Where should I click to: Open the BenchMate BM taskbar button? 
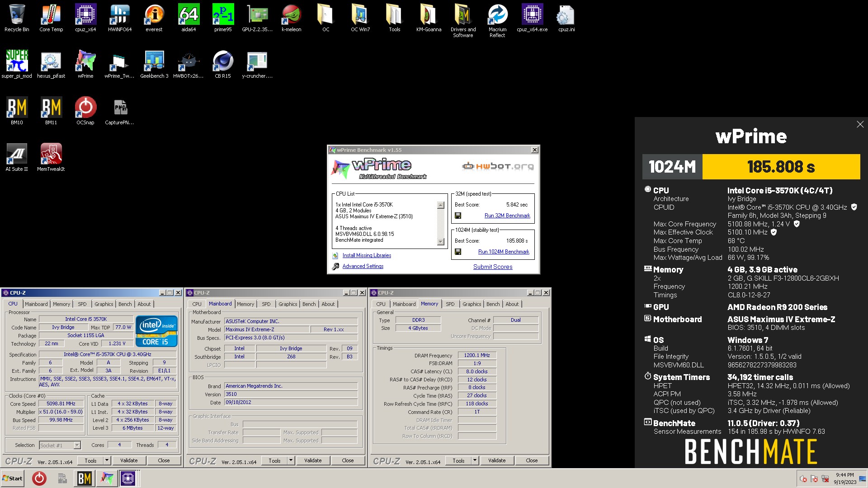(85, 478)
